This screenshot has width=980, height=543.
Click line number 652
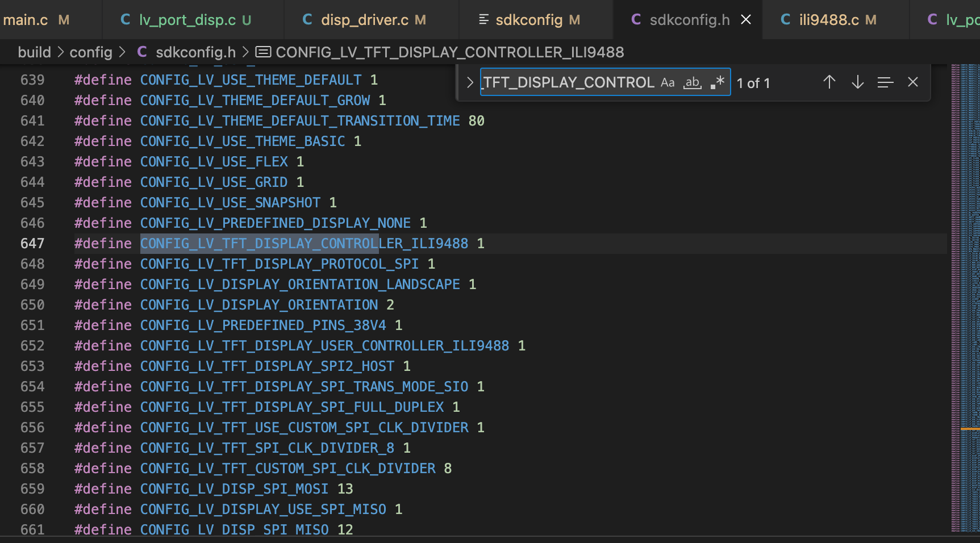coord(32,346)
